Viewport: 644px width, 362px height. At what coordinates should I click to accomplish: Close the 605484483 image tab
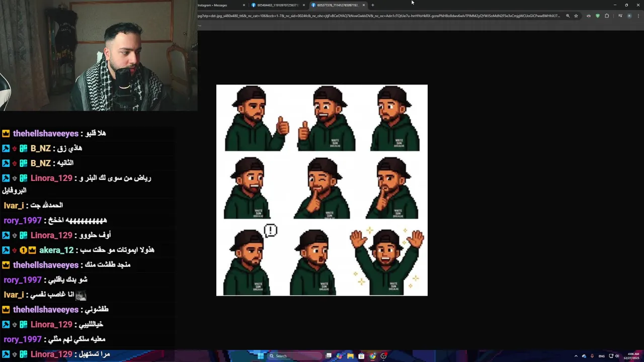click(304, 5)
